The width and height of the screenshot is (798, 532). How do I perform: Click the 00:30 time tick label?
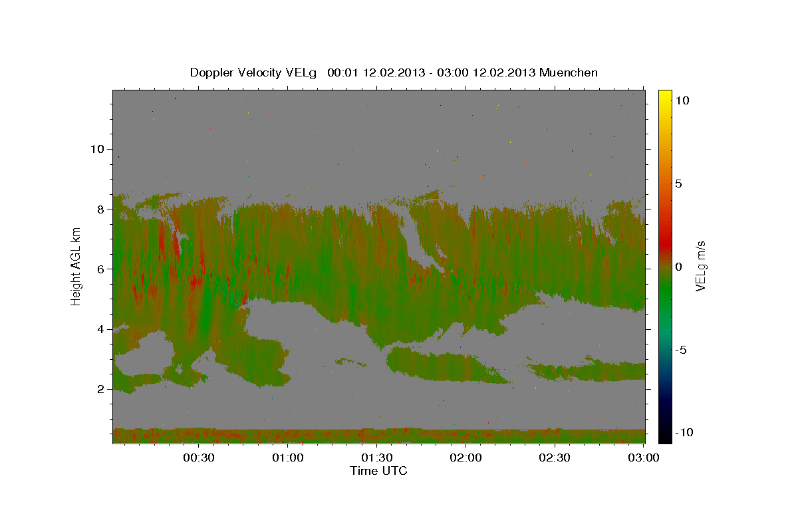tap(199, 458)
